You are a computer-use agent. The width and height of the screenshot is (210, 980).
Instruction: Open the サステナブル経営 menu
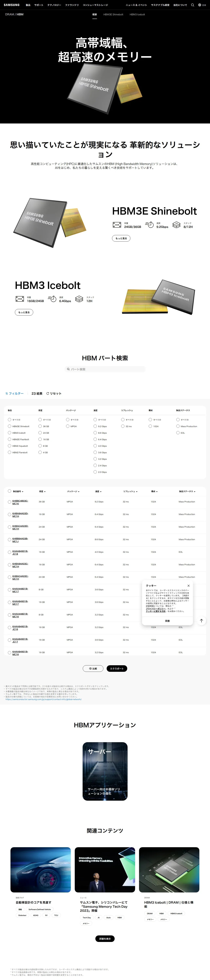(x=160, y=5)
